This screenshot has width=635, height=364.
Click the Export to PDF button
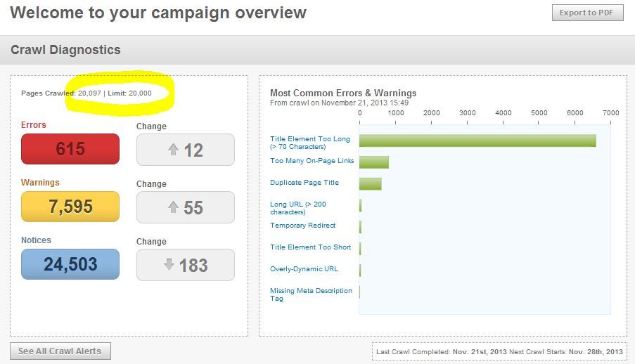pos(587,13)
